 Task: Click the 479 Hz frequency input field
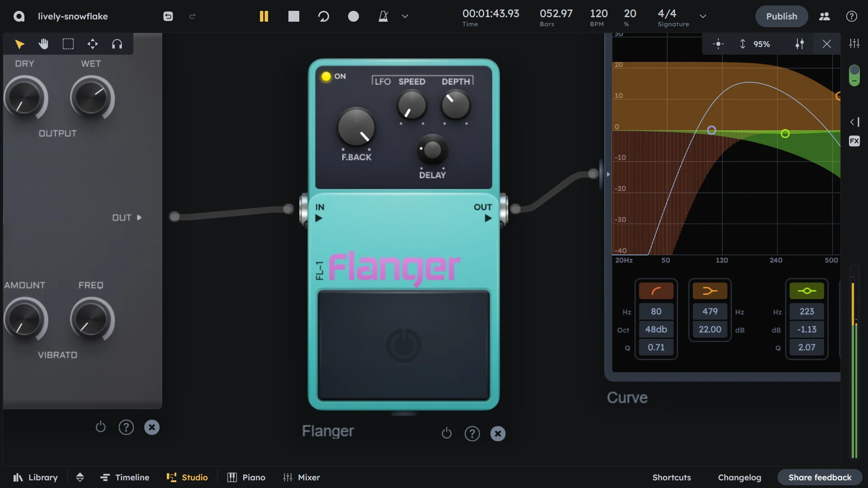[709, 311]
